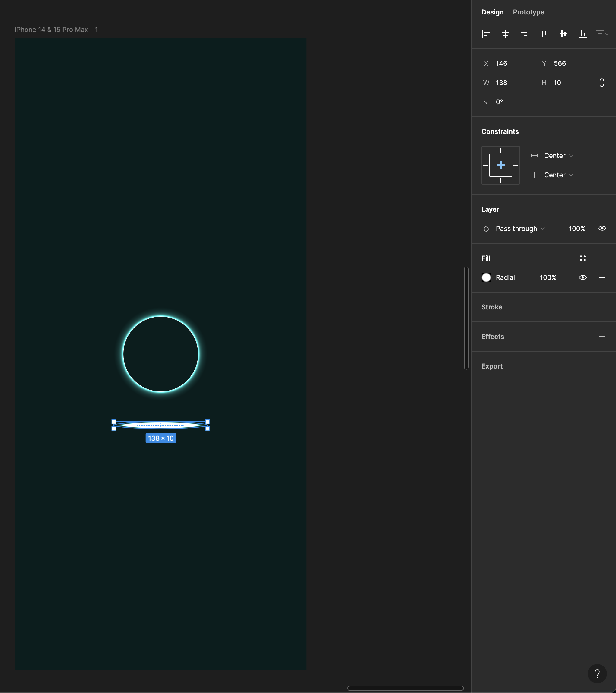Open the fill styles icon
This screenshot has width=616, height=693.
click(583, 258)
